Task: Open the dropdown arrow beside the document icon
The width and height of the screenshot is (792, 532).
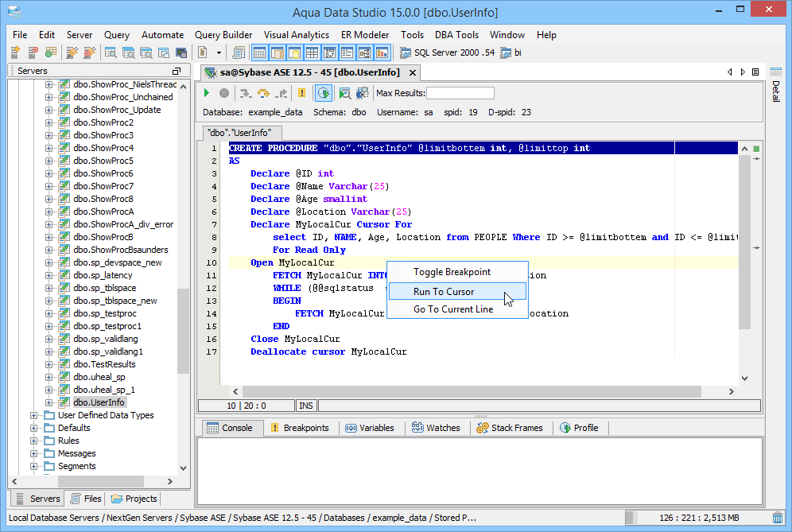Action: (x=219, y=52)
